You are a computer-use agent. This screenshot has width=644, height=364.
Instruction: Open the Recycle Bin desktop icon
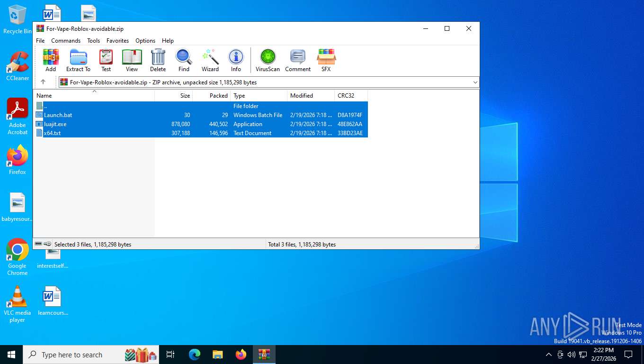[17, 20]
